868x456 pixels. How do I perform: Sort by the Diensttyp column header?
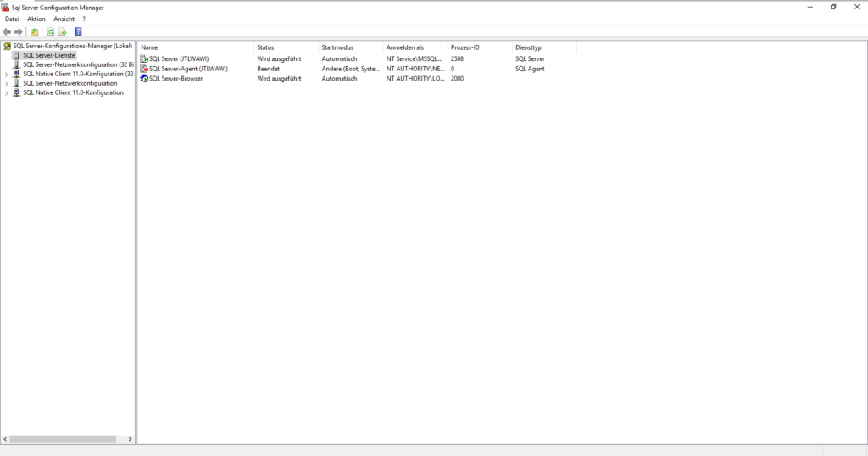(544, 47)
